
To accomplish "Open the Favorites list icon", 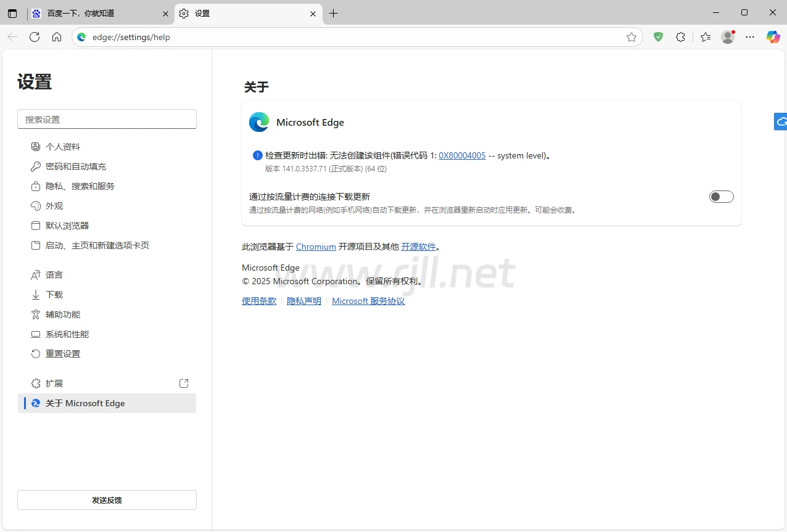I will pos(706,37).
